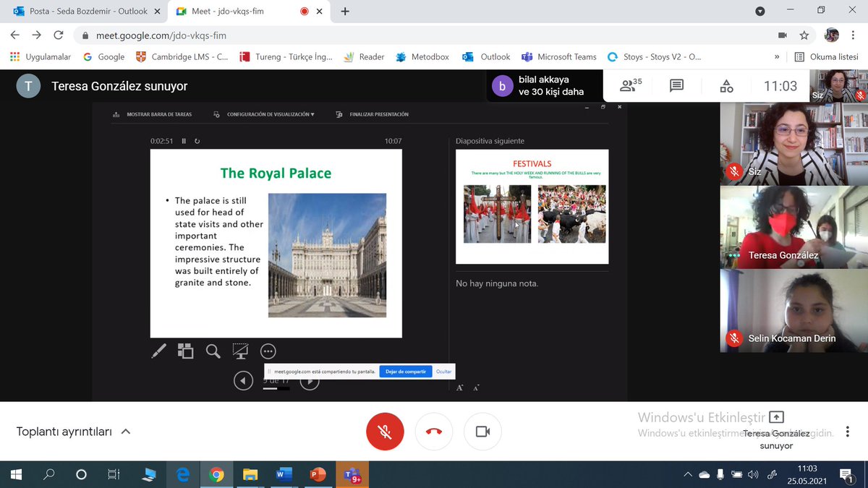Screen dimensions: 868x488
Task: Open the Meet chat panel
Action: (676, 85)
